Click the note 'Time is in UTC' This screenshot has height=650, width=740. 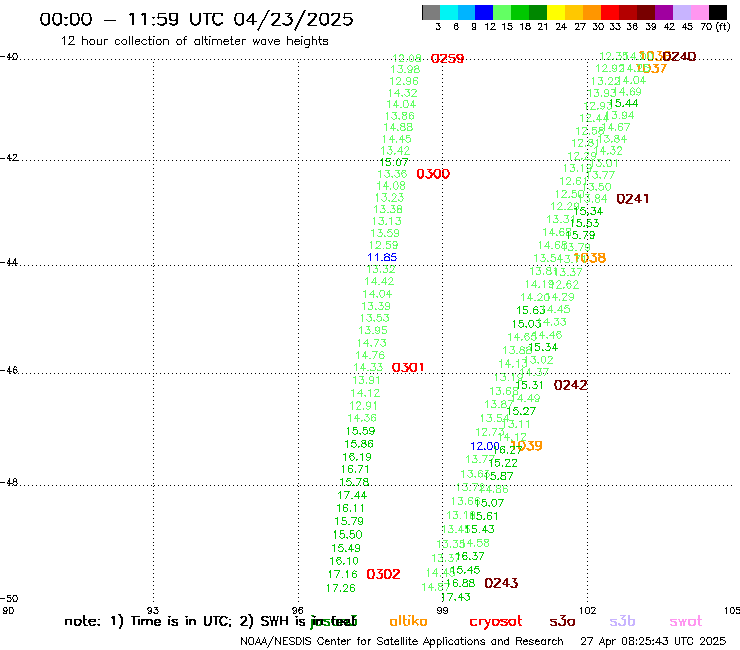tap(181, 621)
